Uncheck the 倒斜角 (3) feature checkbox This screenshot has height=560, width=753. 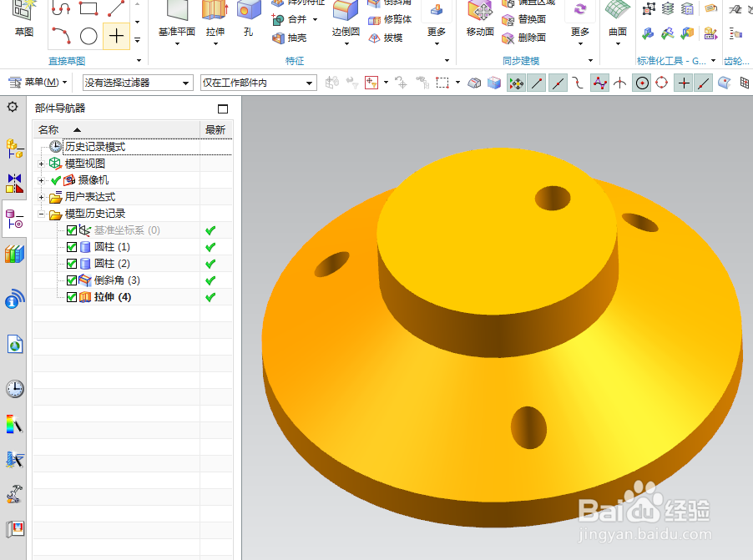pos(72,280)
